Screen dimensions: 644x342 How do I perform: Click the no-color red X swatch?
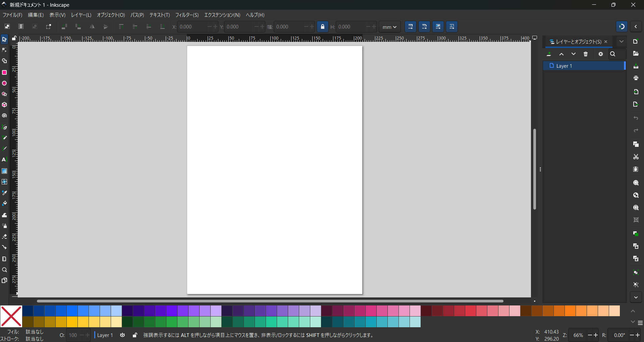click(x=11, y=316)
